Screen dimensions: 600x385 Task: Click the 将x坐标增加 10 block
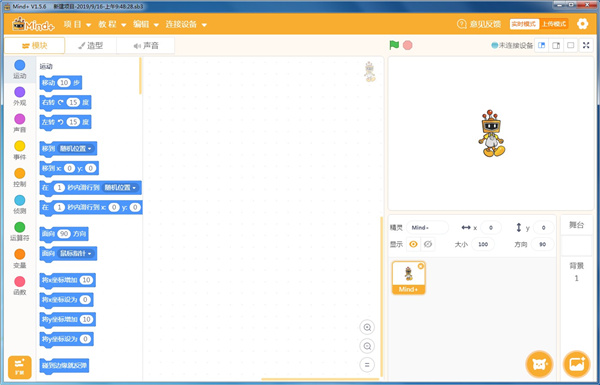[67, 280]
